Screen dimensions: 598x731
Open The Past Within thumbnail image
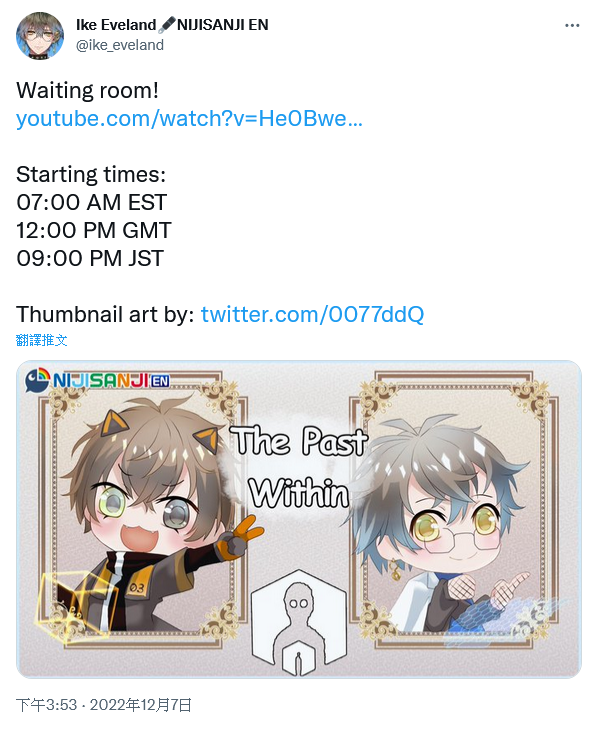[299, 519]
